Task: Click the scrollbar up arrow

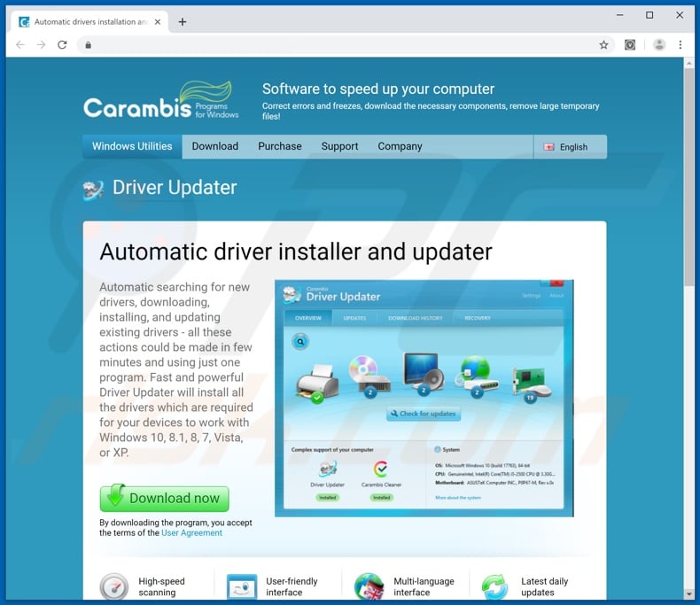Action: point(688,64)
